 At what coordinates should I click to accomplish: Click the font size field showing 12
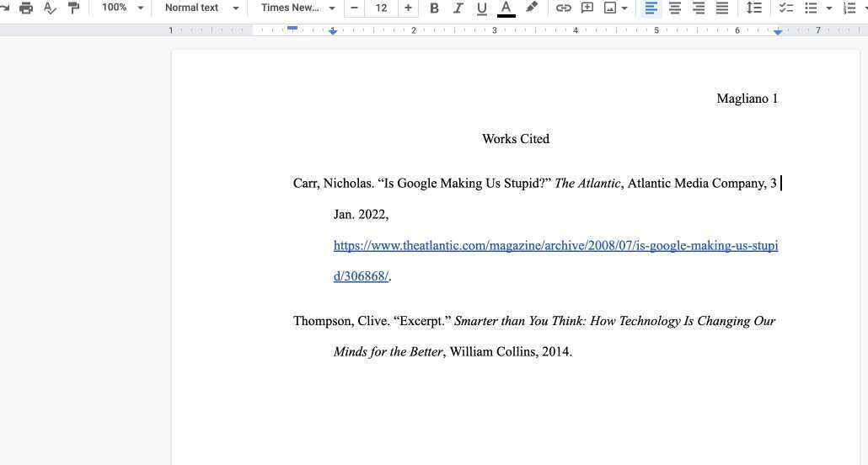coord(381,8)
